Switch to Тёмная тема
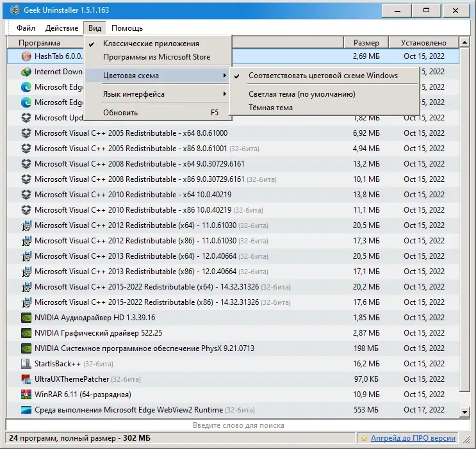Image resolution: width=476 pixels, height=449 pixels. (324, 108)
